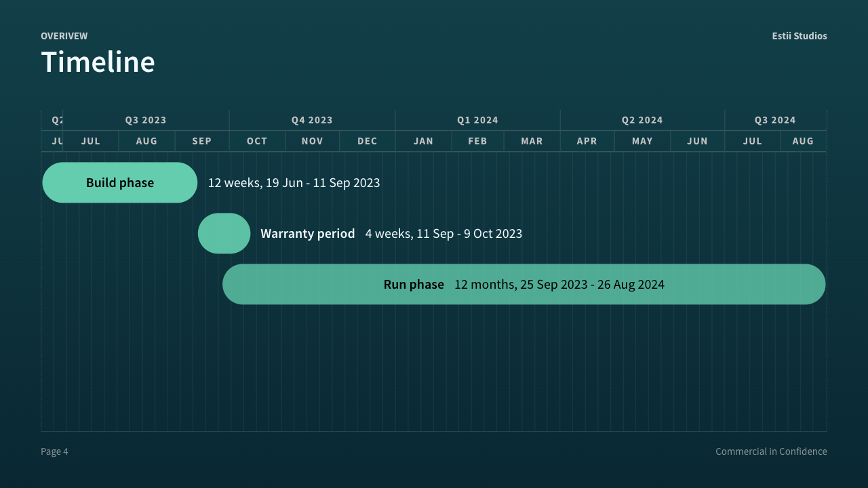Click the Page 4 footer label
This screenshot has height=488, width=868.
tap(54, 451)
